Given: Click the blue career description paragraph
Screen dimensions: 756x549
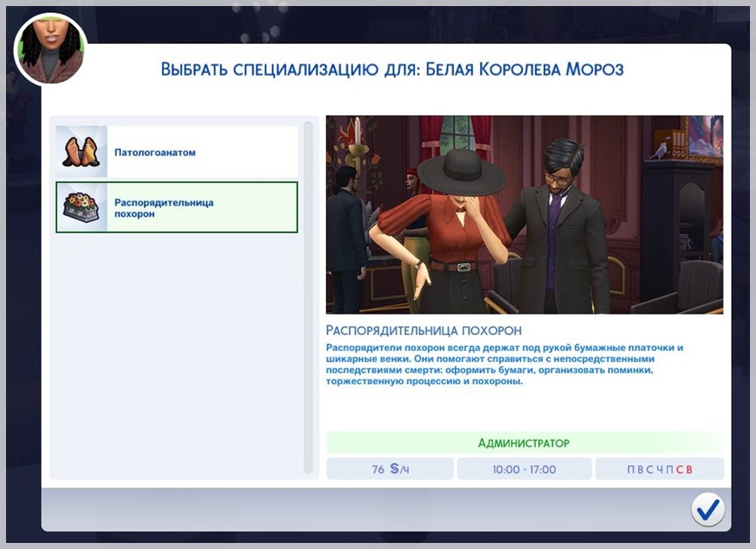Looking at the screenshot, I should pyautogui.click(x=504, y=364).
